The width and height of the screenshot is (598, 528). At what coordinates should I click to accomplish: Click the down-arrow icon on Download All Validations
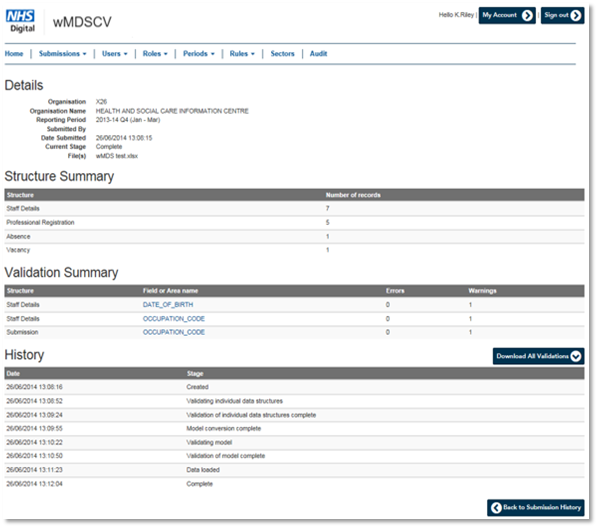pos(575,356)
